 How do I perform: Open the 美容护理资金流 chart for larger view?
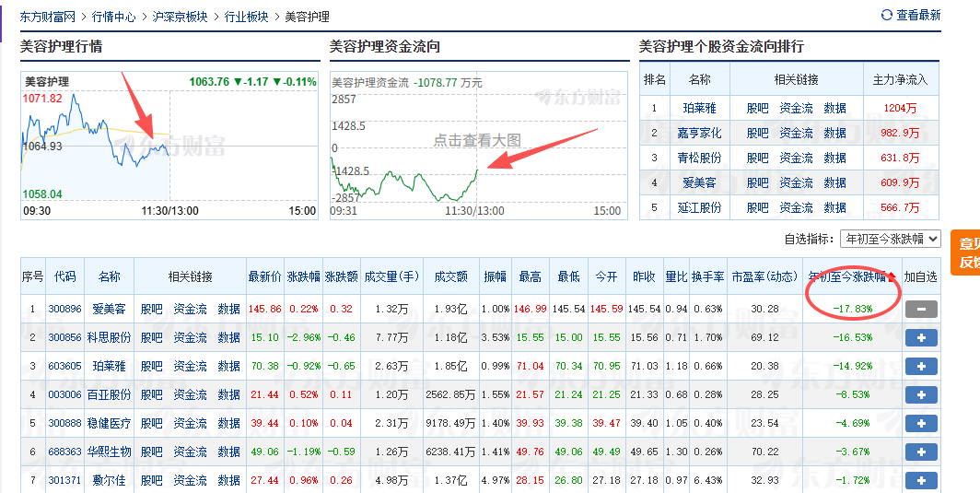478,147
